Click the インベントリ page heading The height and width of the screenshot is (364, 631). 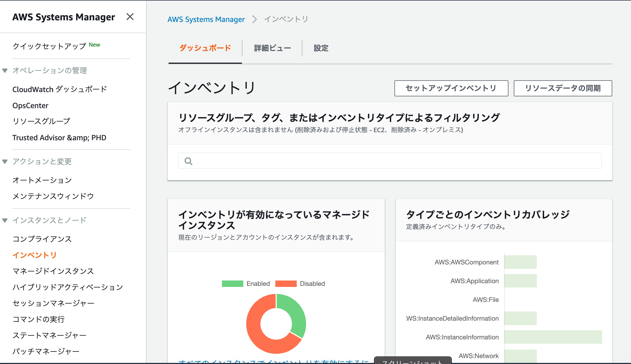click(x=212, y=88)
